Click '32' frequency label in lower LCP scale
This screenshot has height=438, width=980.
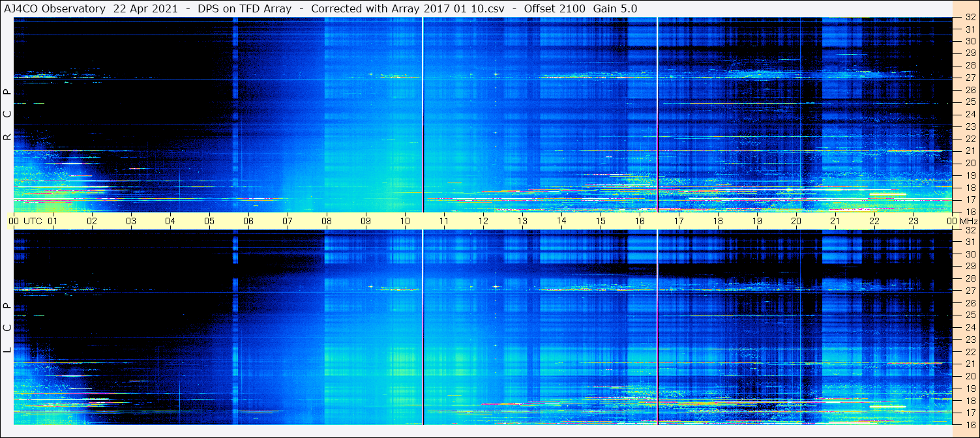[x=970, y=230]
